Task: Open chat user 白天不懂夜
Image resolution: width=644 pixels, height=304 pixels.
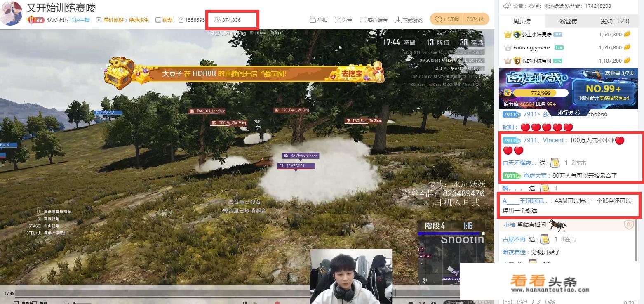Action: pos(519,163)
